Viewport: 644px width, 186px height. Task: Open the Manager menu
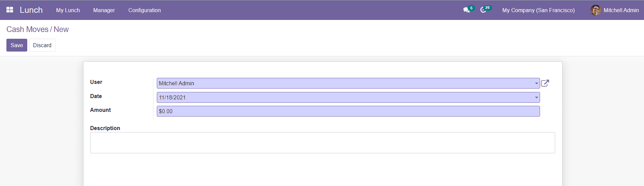click(x=104, y=10)
